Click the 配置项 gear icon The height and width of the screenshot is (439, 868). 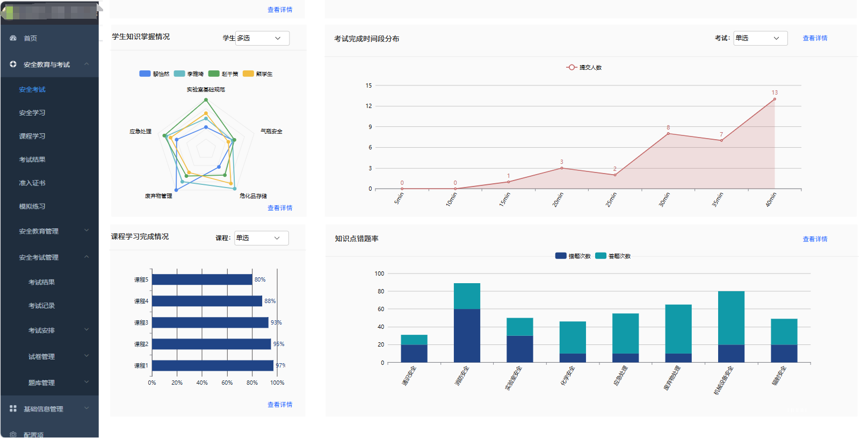tap(13, 435)
